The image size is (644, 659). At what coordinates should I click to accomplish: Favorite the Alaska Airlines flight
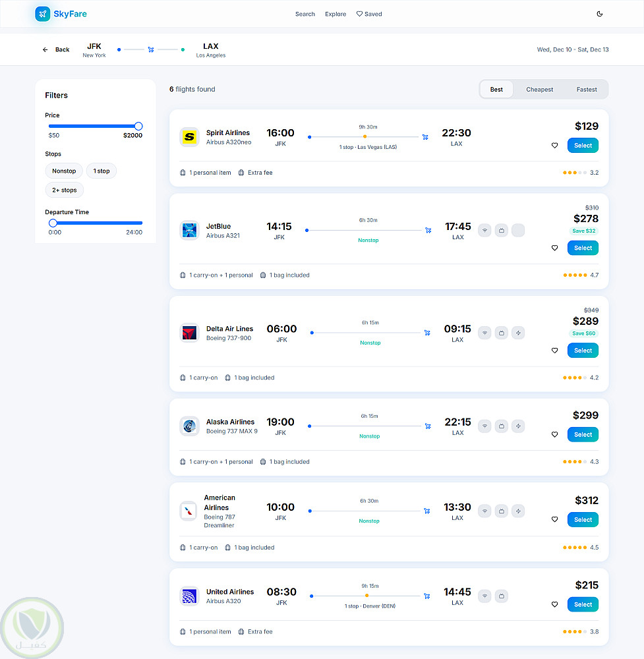(555, 434)
